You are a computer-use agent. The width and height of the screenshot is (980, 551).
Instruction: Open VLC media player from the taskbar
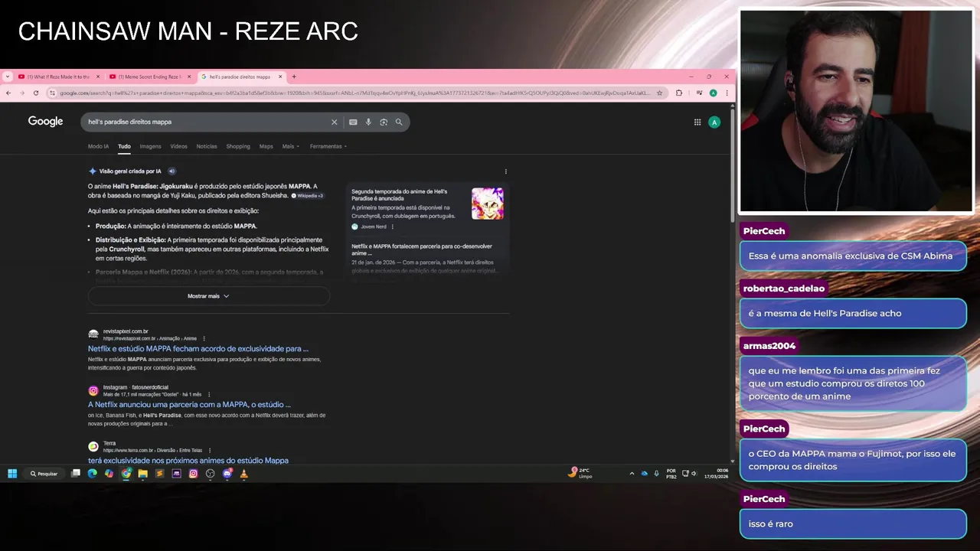(x=243, y=474)
